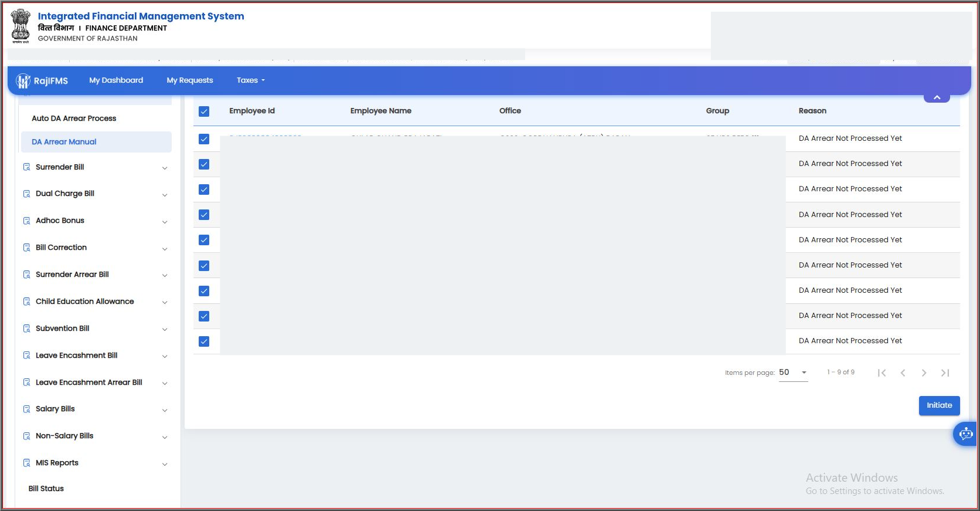Go to the next page arrow

(x=924, y=373)
